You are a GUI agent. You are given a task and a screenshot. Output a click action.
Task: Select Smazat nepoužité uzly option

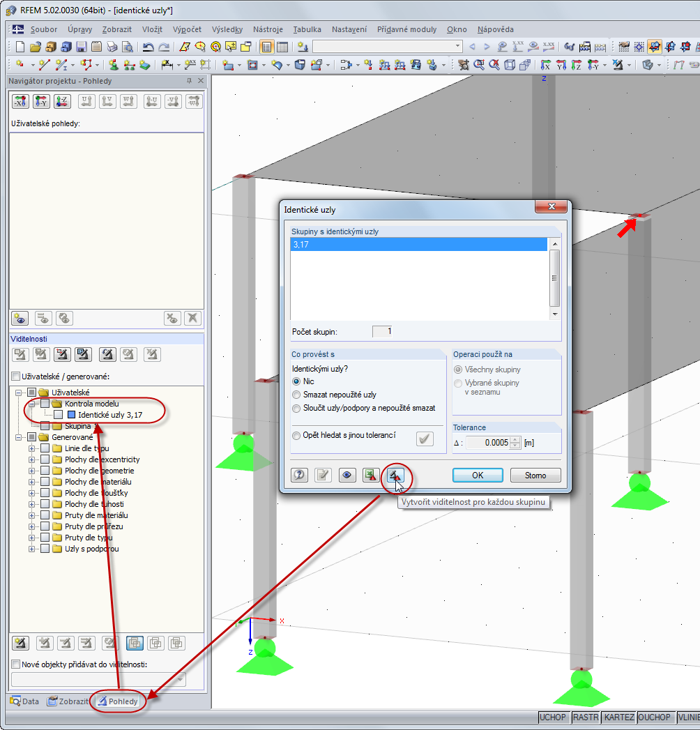(x=296, y=395)
